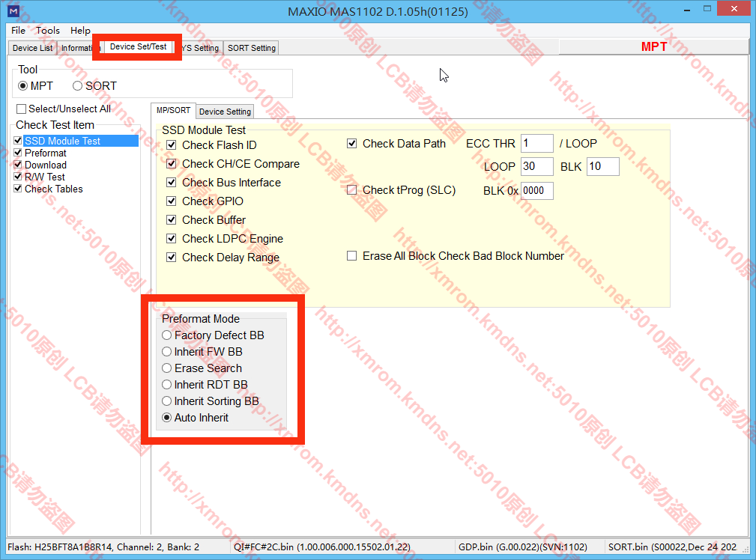Click the LOOP value input field
Image resolution: width=756 pixels, height=560 pixels.
[536, 166]
